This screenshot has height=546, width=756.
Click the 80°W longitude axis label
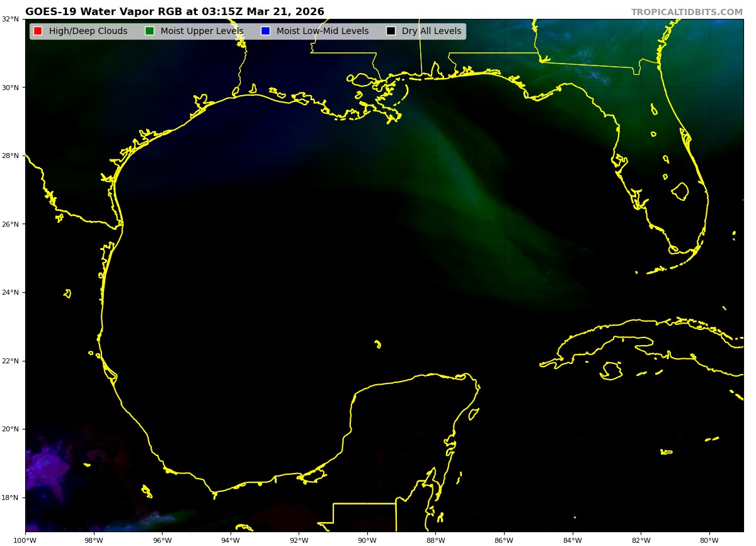click(x=709, y=540)
